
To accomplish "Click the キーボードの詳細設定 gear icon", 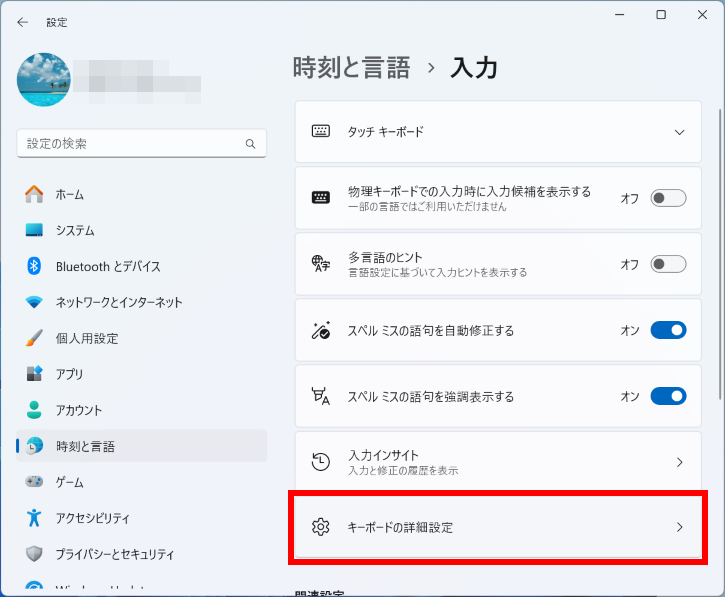I will tap(320, 527).
